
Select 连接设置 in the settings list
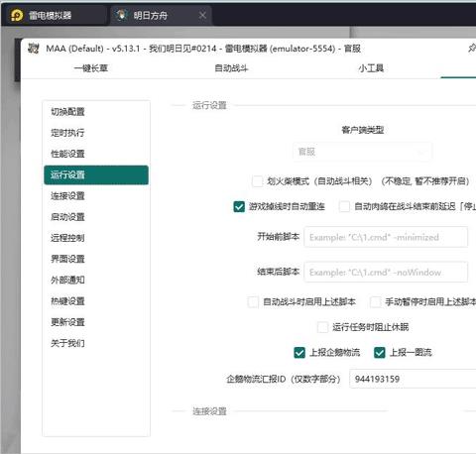tap(96, 196)
